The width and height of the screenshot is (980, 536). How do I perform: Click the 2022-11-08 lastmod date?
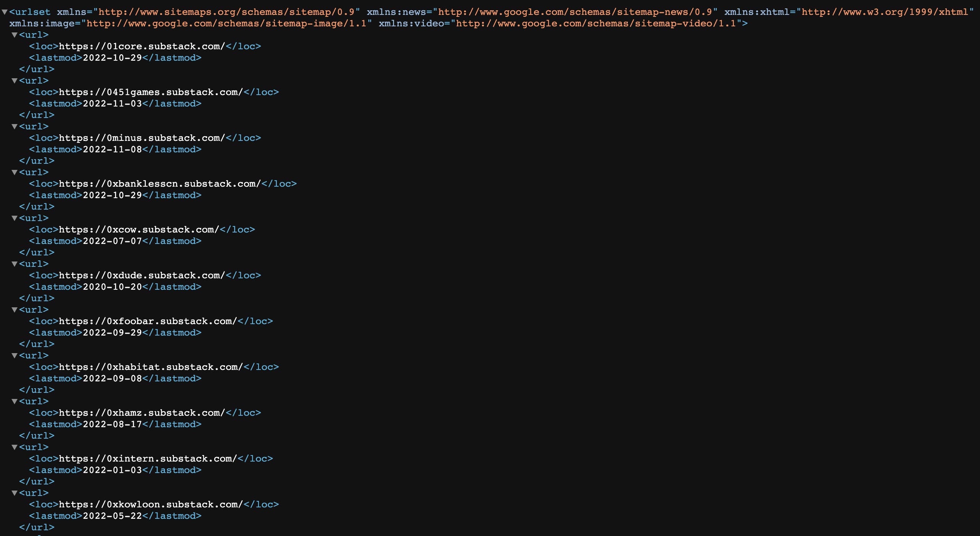coord(113,150)
